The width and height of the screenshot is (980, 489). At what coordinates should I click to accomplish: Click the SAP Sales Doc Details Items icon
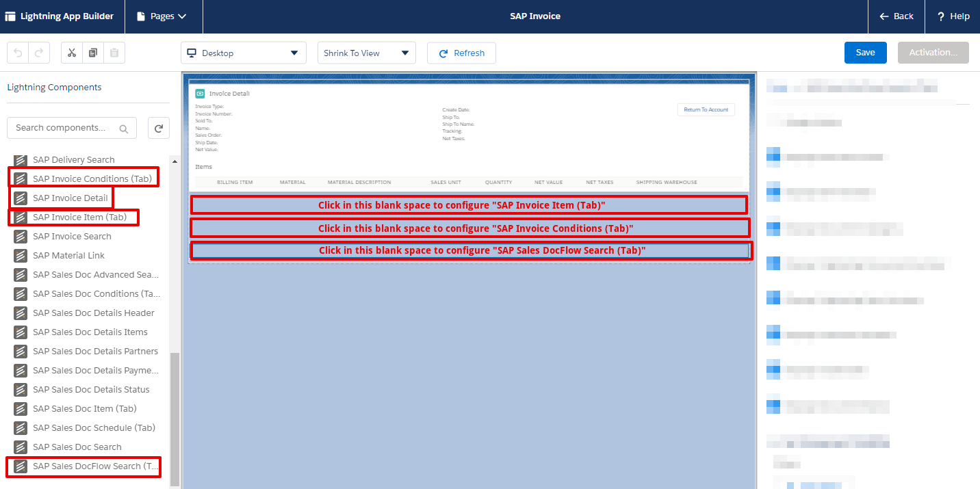(x=21, y=332)
